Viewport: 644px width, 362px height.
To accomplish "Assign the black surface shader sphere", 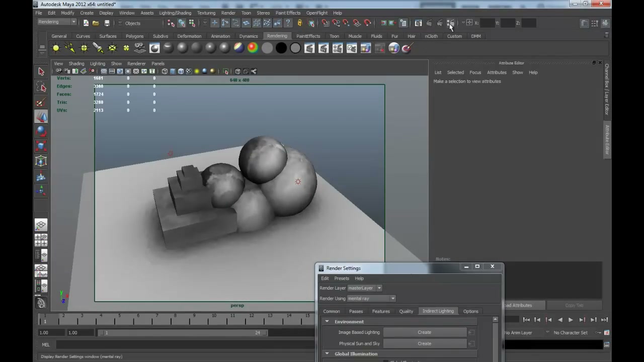I will (x=281, y=48).
